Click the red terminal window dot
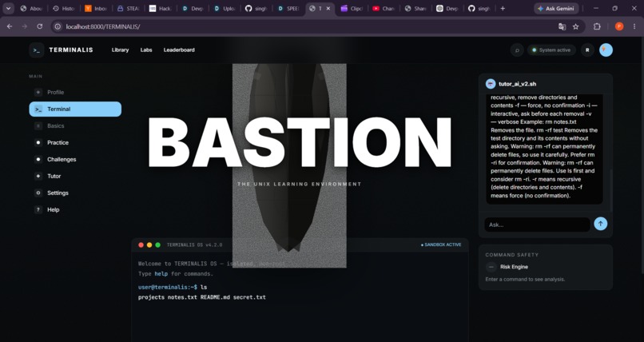 coord(141,245)
